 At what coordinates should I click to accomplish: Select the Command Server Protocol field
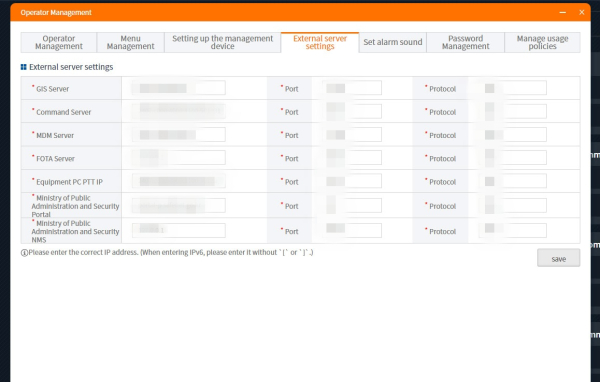(513, 111)
